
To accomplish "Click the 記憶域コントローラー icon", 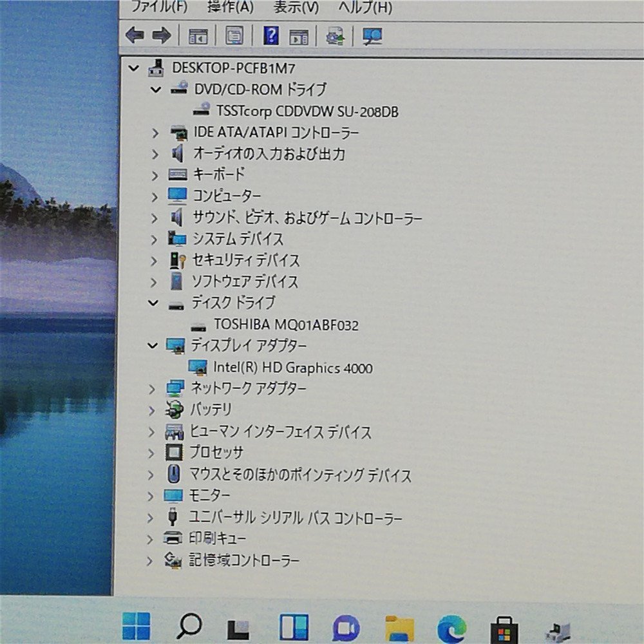I will pyautogui.click(x=173, y=560).
